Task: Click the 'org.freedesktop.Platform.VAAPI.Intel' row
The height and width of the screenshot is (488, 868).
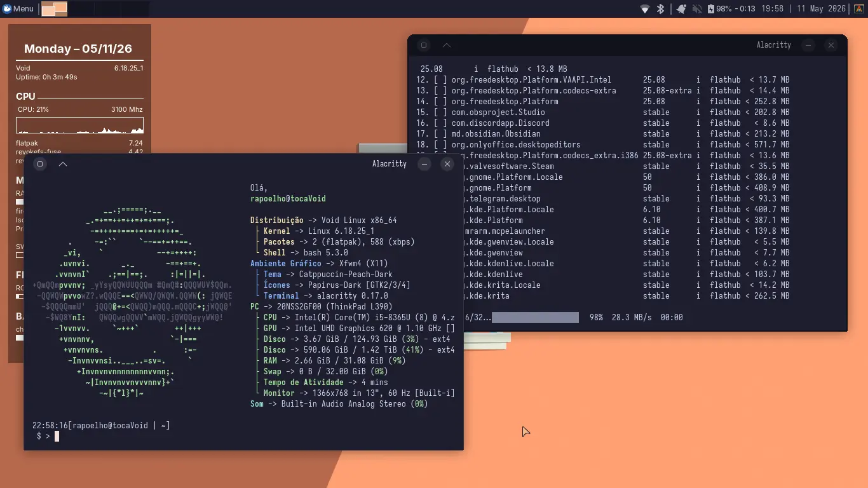Action: (x=603, y=80)
